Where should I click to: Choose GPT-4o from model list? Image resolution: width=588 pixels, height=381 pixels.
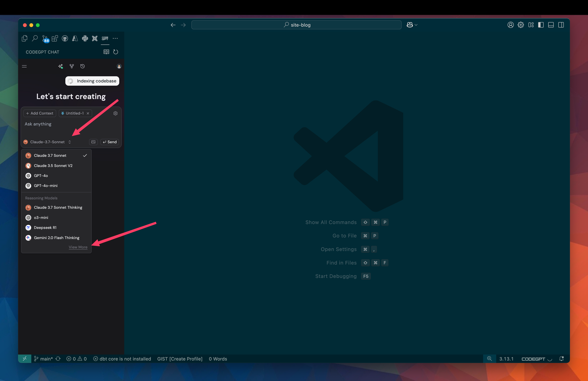click(x=56, y=176)
